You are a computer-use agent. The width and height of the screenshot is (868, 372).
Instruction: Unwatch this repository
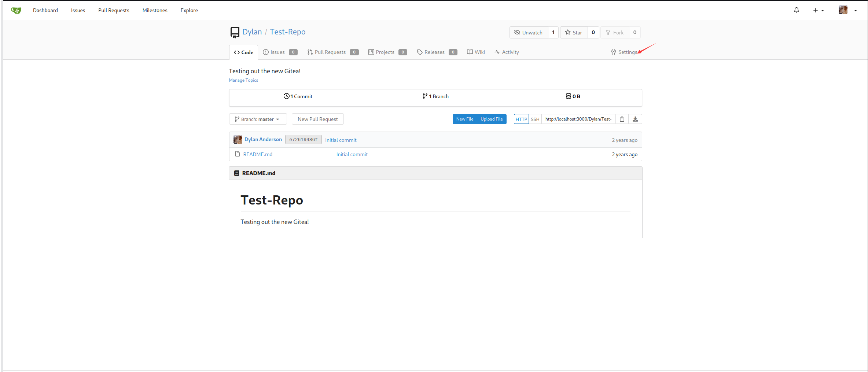click(x=529, y=33)
